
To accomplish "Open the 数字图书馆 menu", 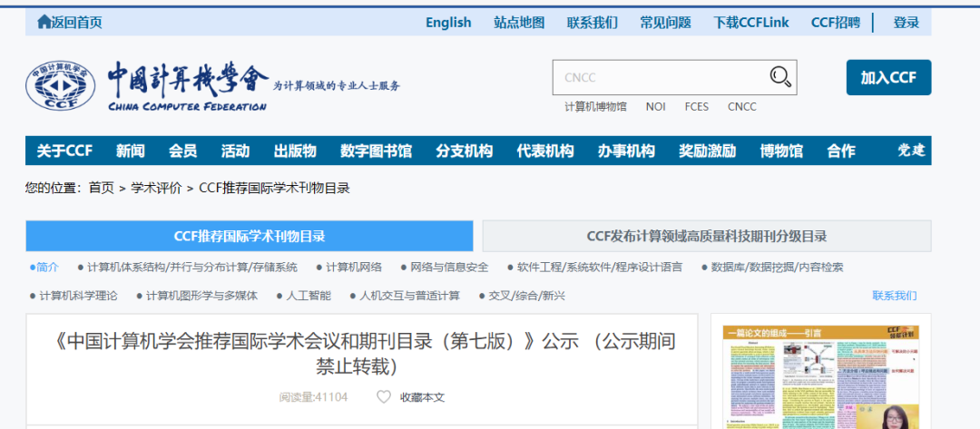I will pyautogui.click(x=377, y=151).
